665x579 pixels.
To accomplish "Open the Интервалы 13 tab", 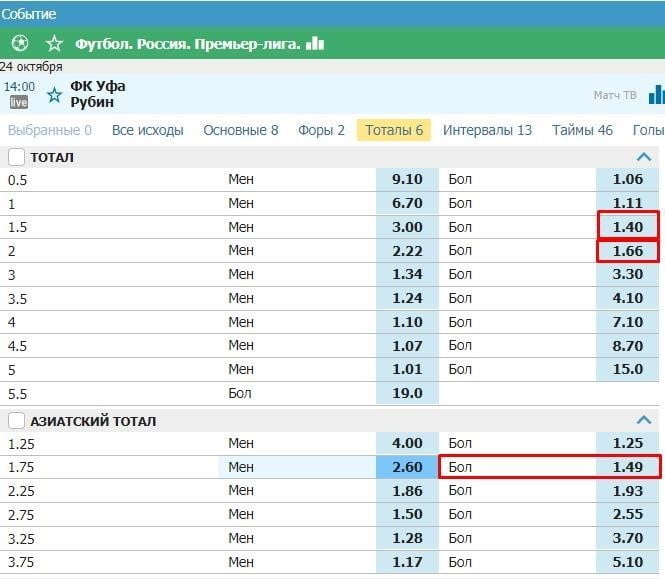I will (x=487, y=130).
